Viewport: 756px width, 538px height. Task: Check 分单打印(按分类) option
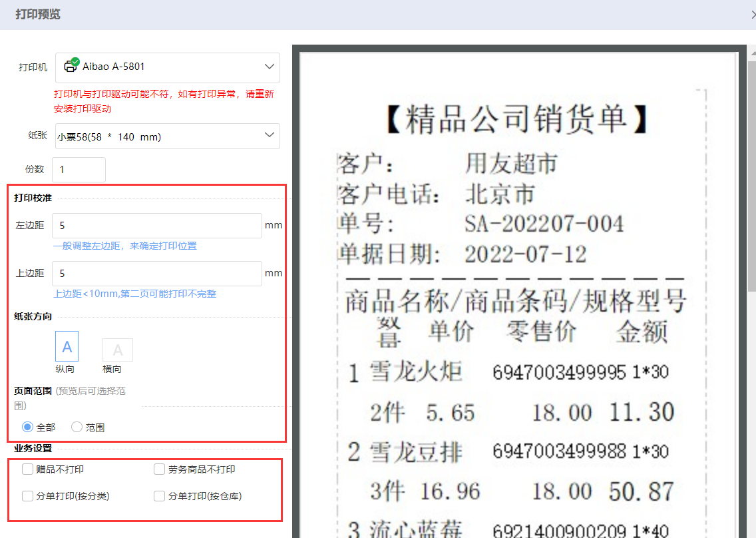[28, 496]
